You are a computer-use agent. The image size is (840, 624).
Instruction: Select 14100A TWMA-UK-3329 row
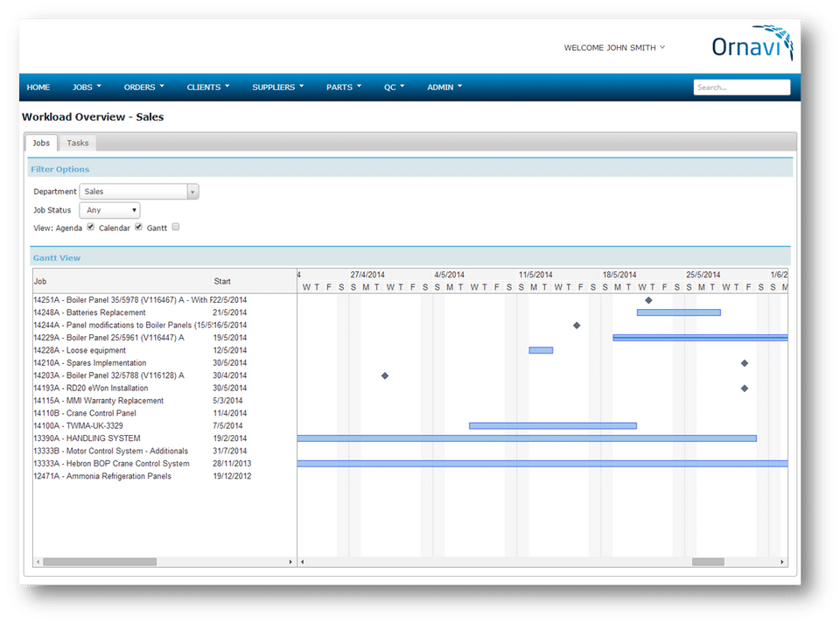164,426
